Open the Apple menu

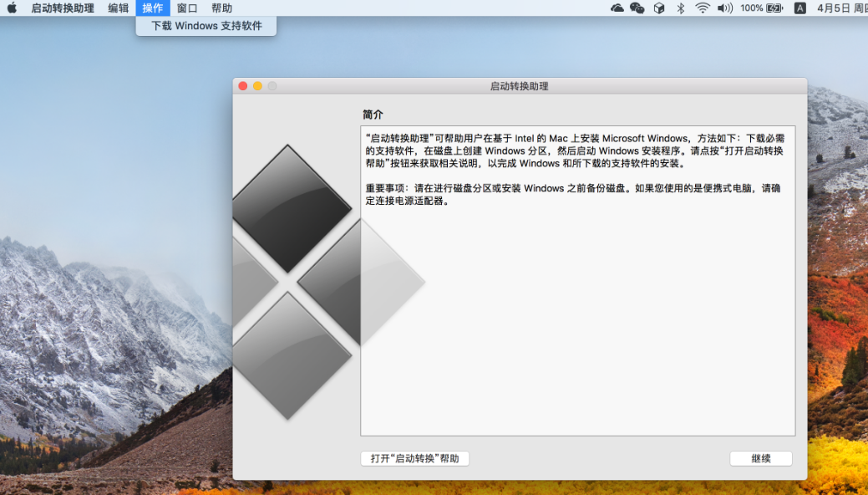point(12,8)
